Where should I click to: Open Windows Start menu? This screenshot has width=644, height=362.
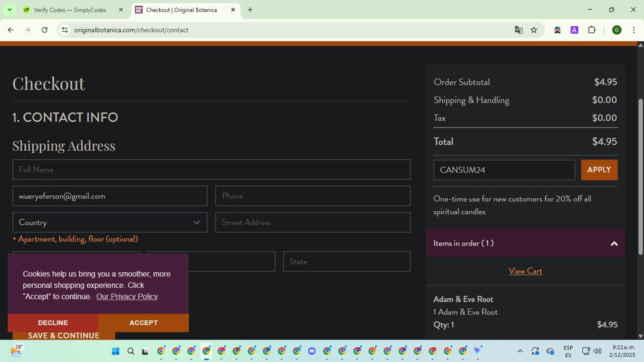pyautogui.click(x=115, y=351)
